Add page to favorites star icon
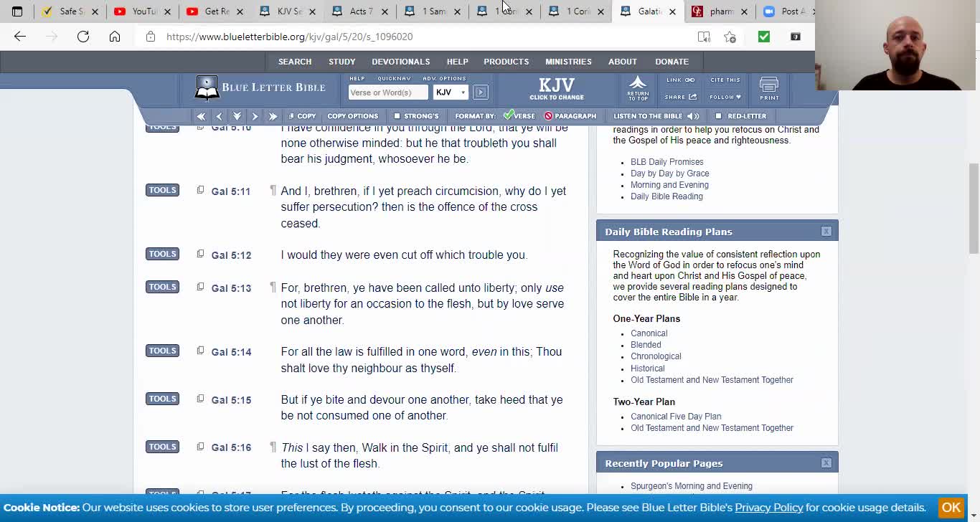 730,37
